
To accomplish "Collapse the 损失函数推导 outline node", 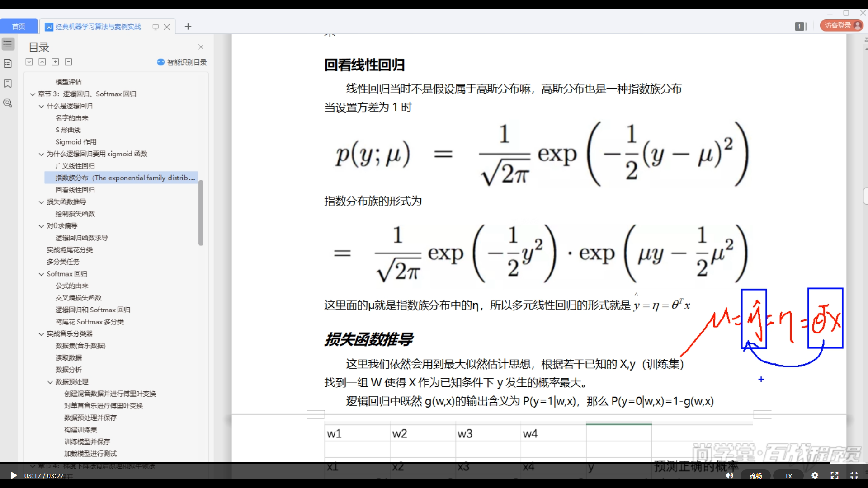I will [41, 202].
